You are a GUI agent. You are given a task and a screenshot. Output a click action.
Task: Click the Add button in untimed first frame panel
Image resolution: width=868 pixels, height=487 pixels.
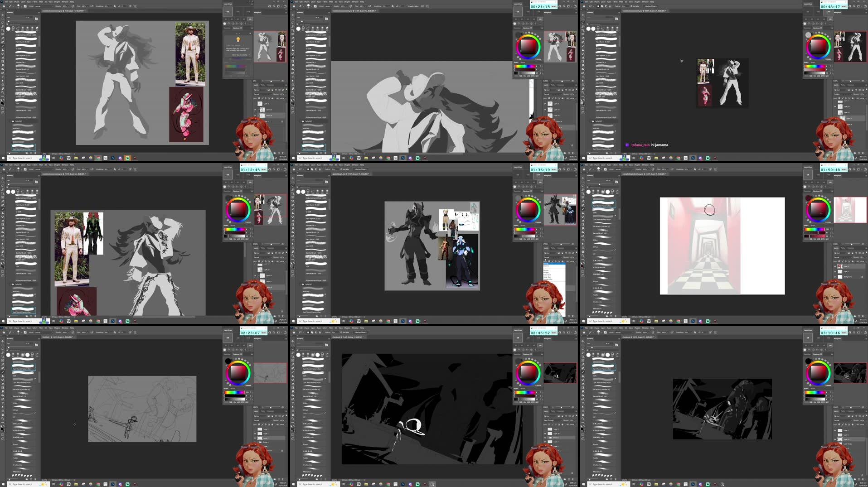238,11
